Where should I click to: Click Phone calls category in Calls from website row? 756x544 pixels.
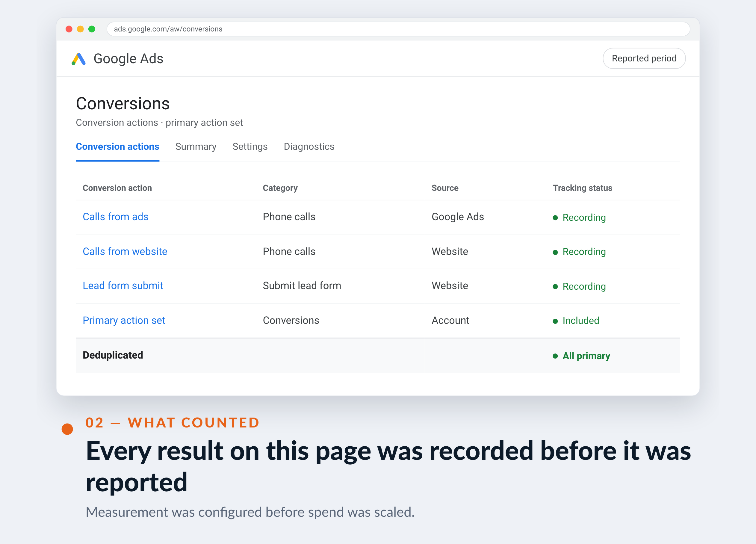[x=289, y=251]
